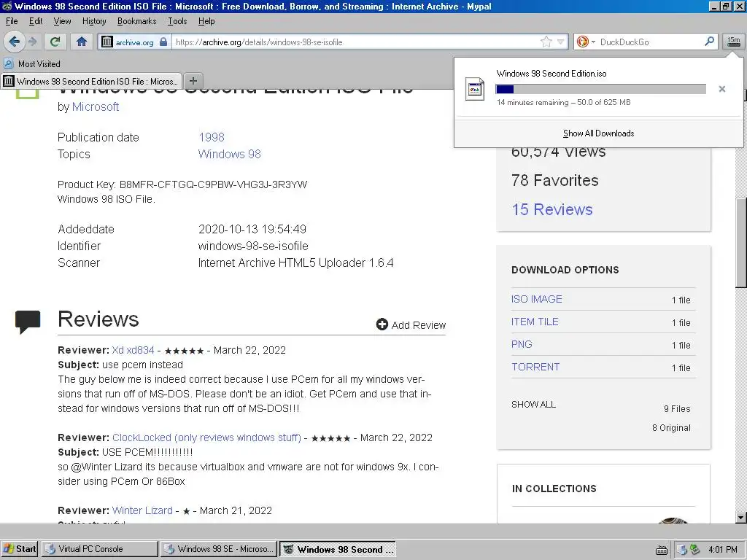
Task: Switch to Windows 98 SE - Microsoft taskbar item
Action: [x=219, y=549]
